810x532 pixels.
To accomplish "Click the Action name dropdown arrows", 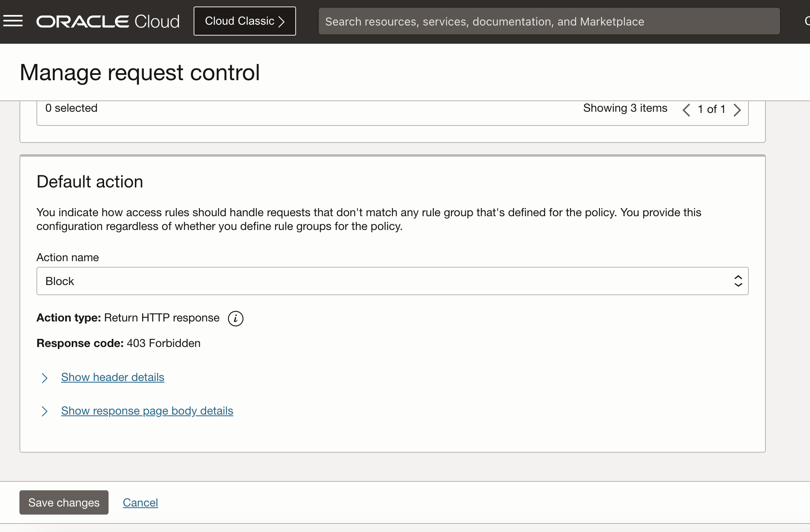I will coord(738,281).
